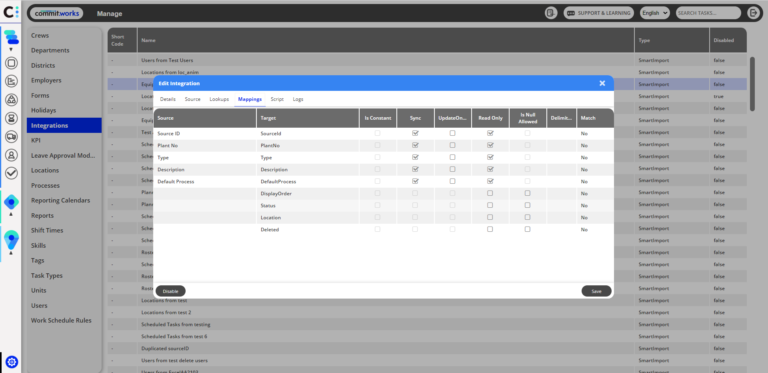Open the stacked-discs icon in left rail
The image size is (768, 373).
pos(11,118)
